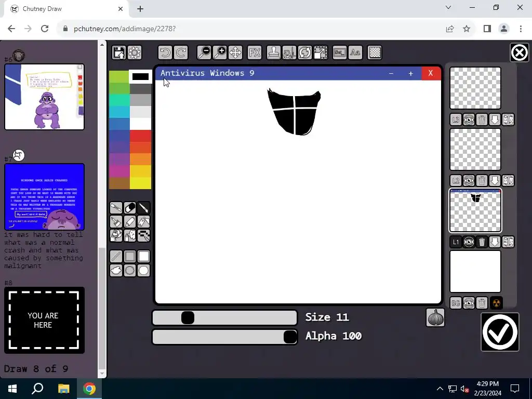Viewport: 532px width, 399px height.
Task: Select the pixel pencil tool
Action: pyautogui.click(x=144, y=235)
